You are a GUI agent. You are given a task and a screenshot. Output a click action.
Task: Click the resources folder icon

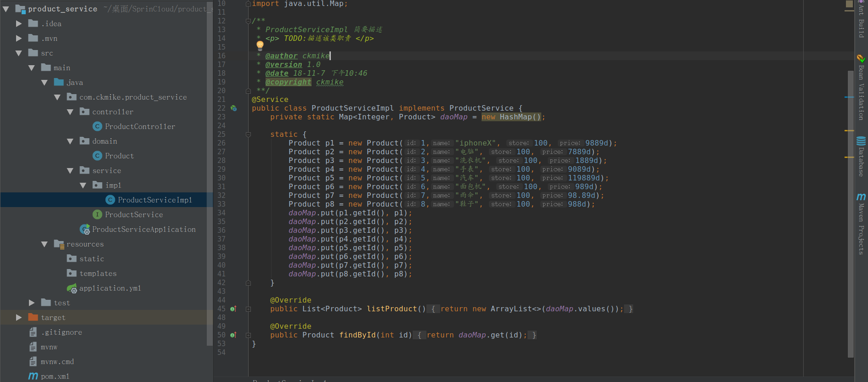(59, 244)
